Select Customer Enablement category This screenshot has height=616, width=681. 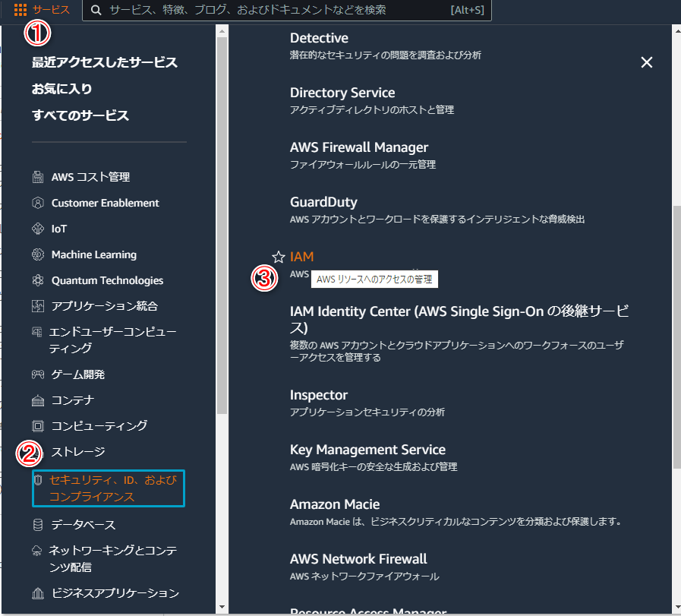point(105,203)
